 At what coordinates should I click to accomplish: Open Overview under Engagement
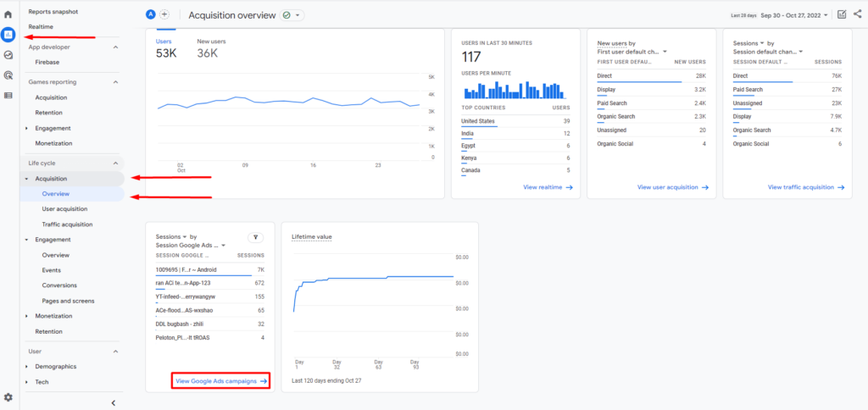click(55, 255)
